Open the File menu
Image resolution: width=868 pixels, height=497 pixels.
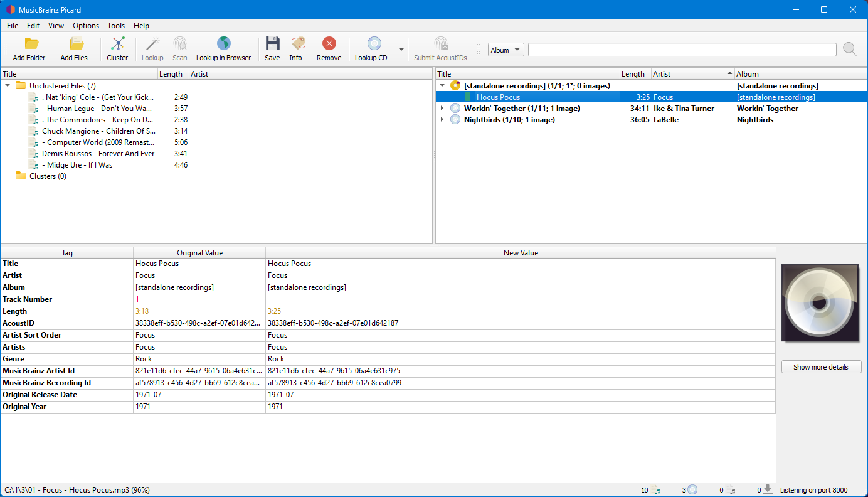[13, 26]
